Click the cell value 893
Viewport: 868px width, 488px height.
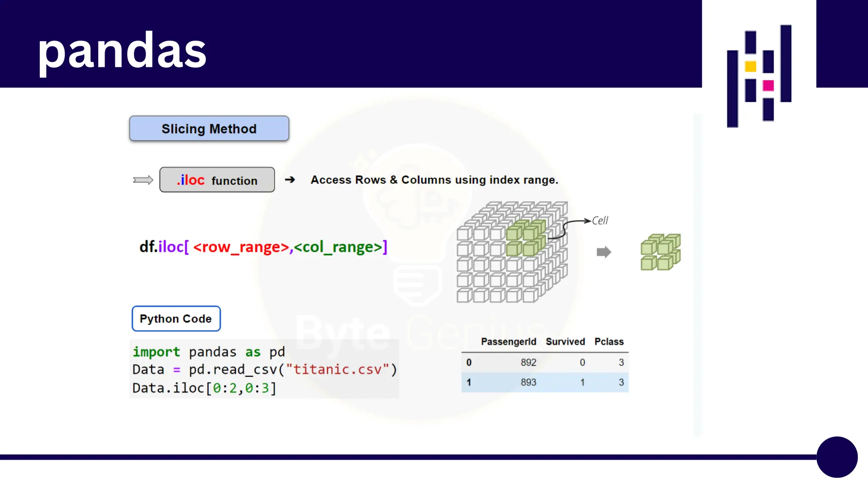529,382
